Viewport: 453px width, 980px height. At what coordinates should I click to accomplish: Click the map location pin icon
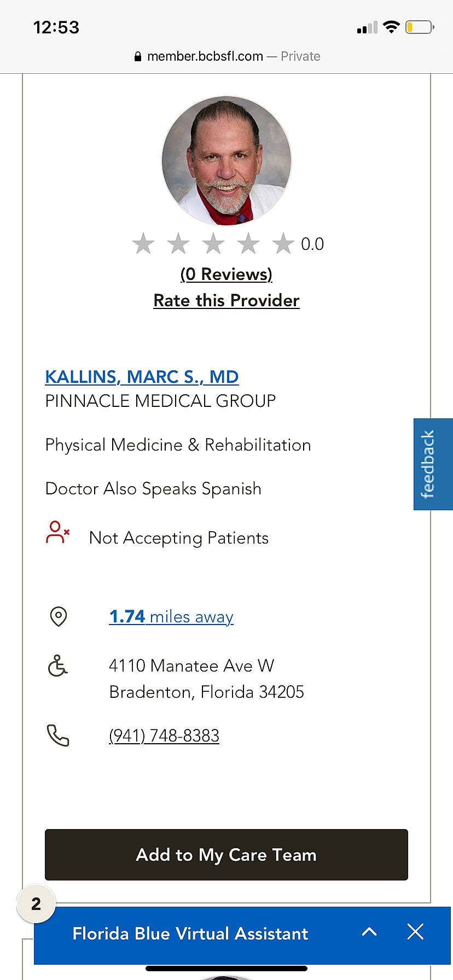[x=59, y=616]
